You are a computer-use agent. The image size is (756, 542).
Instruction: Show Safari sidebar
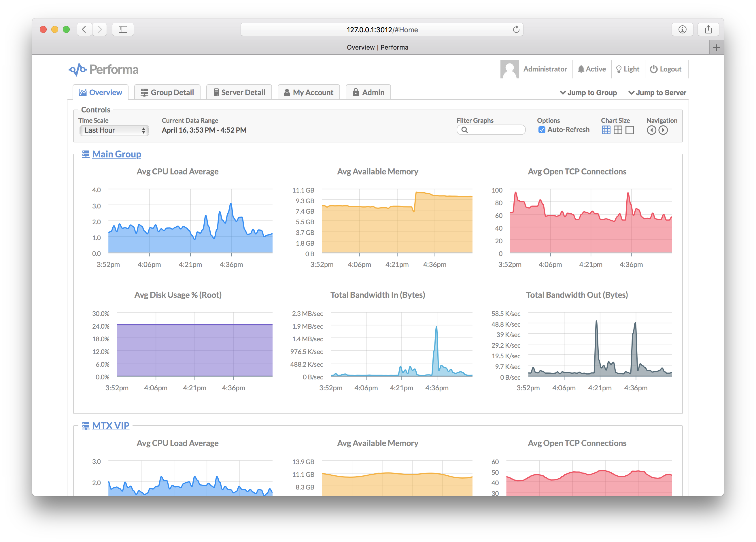pyautogui.click(x=123, y=30)
